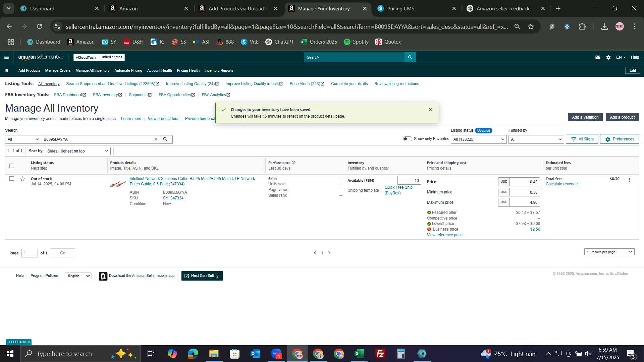
Task: Switch to Amazon seller feedback browser tab
Action: point(506,8)
